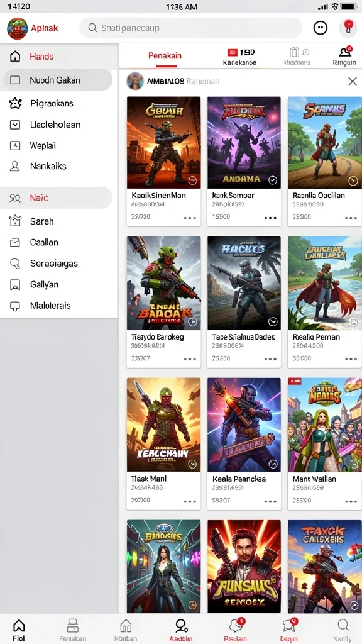Click the Serasiaigas search icon
Screen dimensions: 362x644
point(15,264)
